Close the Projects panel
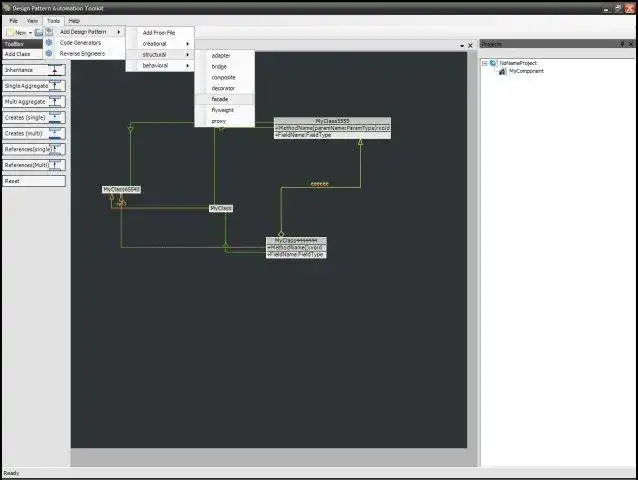This screenshot has height=480, width=638. 631,44
